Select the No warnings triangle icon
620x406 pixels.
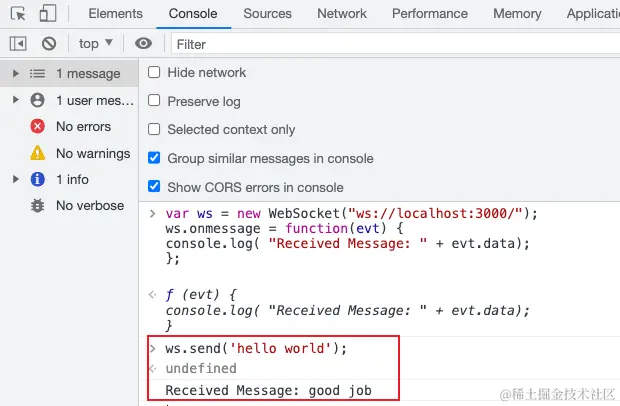click(38, 153)
